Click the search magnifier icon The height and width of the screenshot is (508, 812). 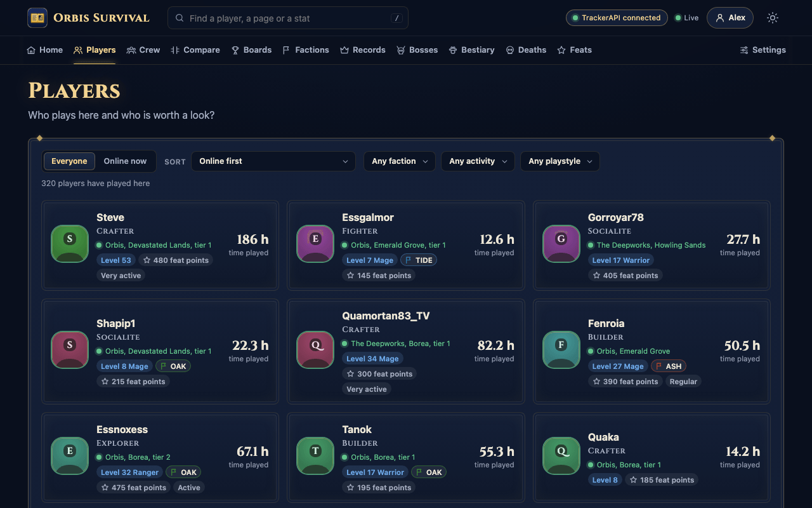(180, 18)
